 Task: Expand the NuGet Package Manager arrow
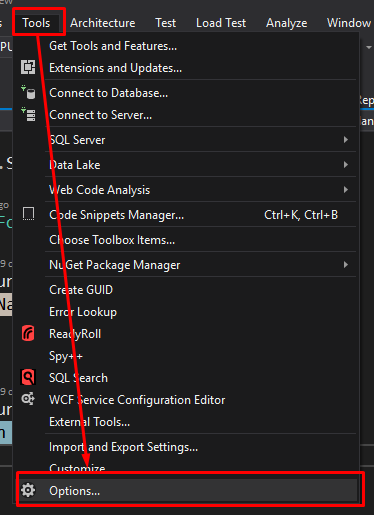[346, 265]
